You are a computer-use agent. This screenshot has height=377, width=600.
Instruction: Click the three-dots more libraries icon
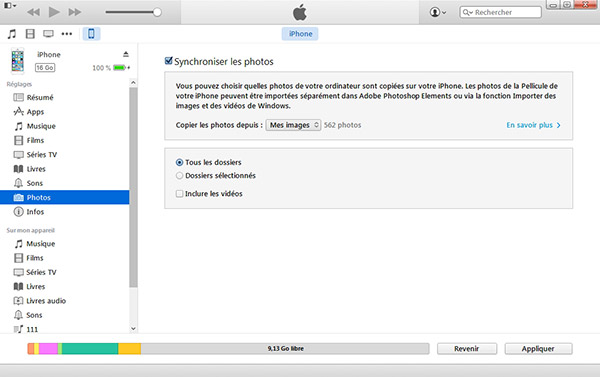67,34
